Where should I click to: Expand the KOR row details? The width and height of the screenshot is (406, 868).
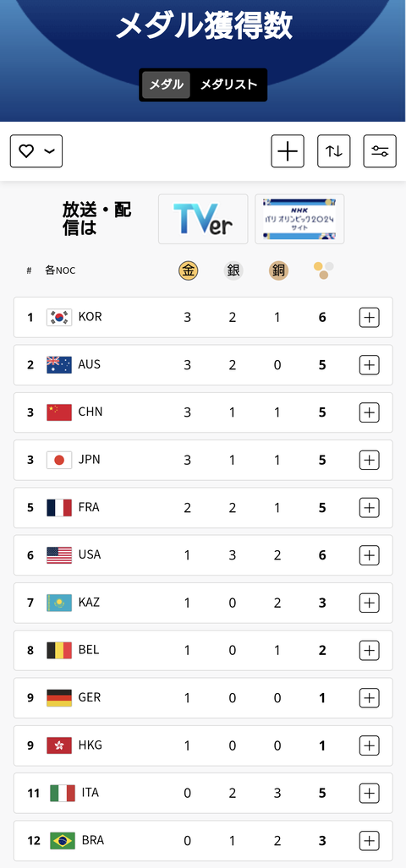point(370,318)
